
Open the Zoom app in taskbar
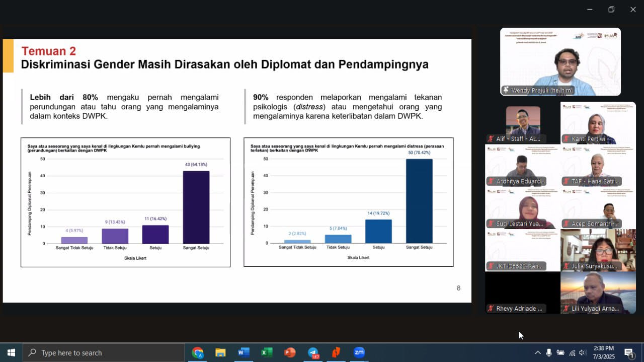(x=359, y=352)
